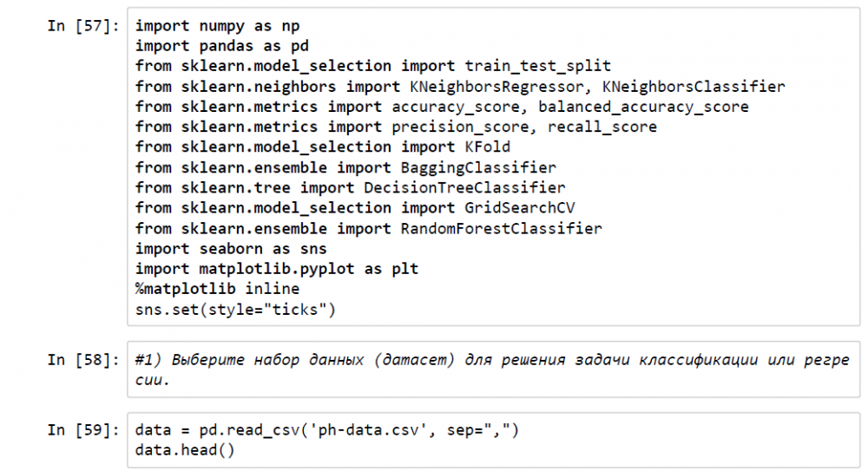Click the RandomForestClassifier import line

click(x=368, y=228)
